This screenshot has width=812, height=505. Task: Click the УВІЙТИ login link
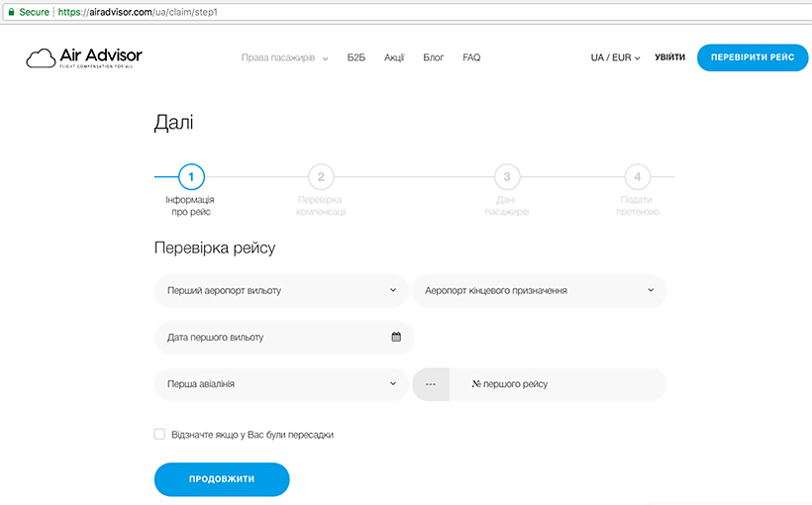669,57
